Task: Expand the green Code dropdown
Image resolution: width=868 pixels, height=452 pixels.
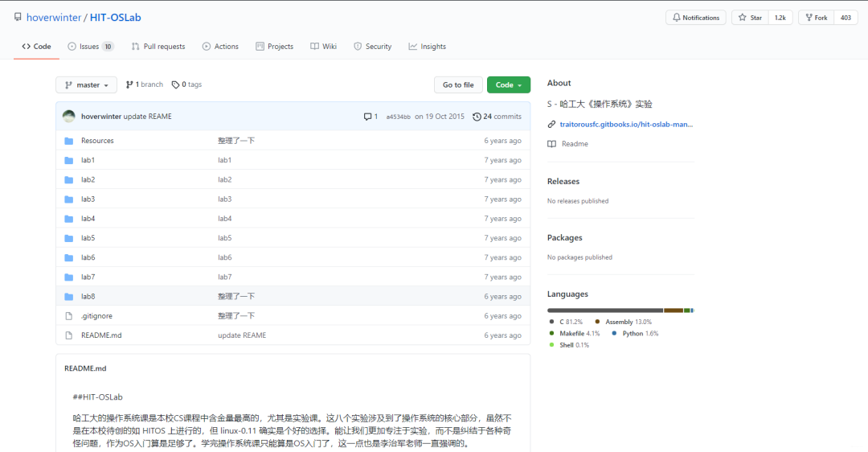Action: [509, 84]
